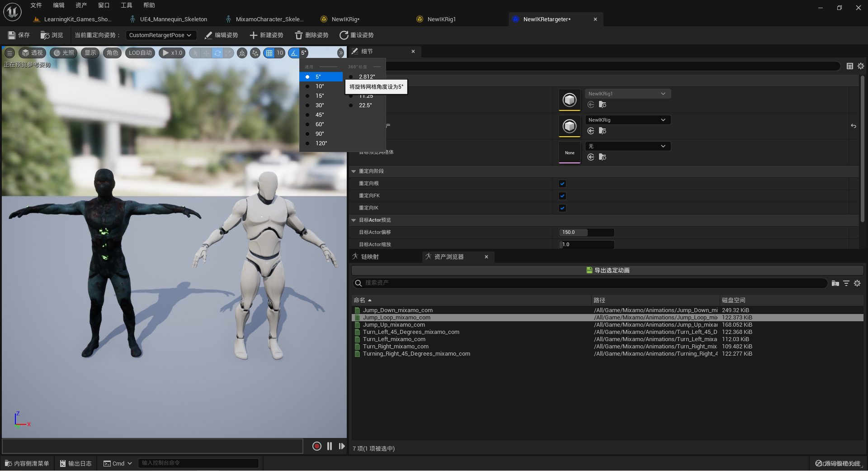Screen dimensions: 868x471
Task: Click 新建姿势 to create new pose
Action: (x=267, y=35)
